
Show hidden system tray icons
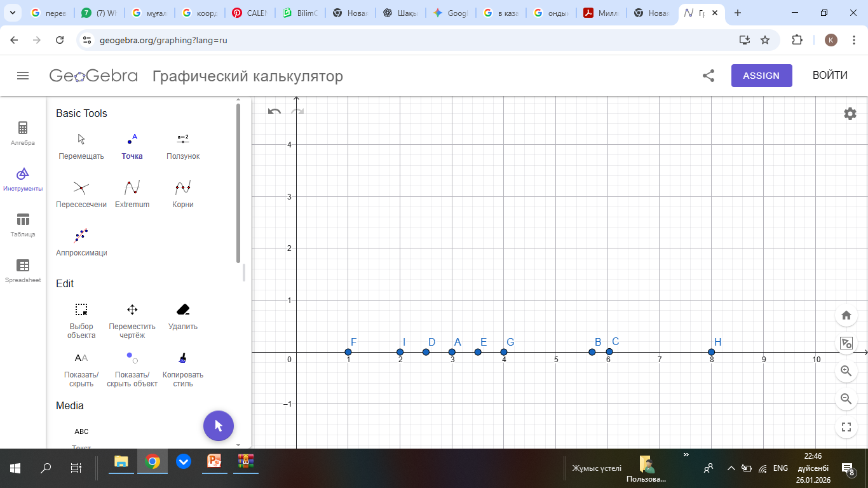[x=731, y=468]
